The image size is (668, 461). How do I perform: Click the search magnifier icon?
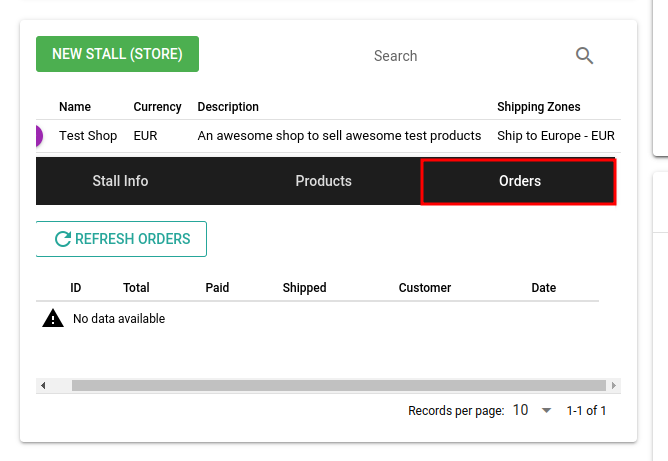(x=585, y=56)
